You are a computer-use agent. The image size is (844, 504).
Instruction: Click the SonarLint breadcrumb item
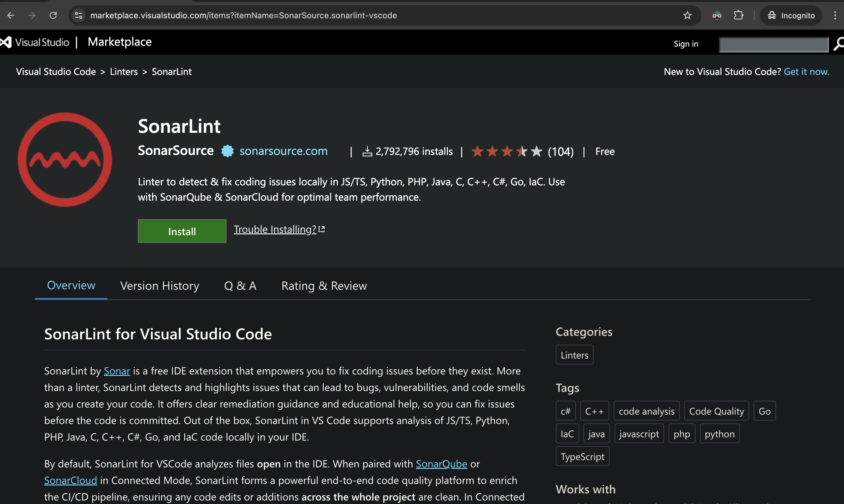click(x=172, y=72)
